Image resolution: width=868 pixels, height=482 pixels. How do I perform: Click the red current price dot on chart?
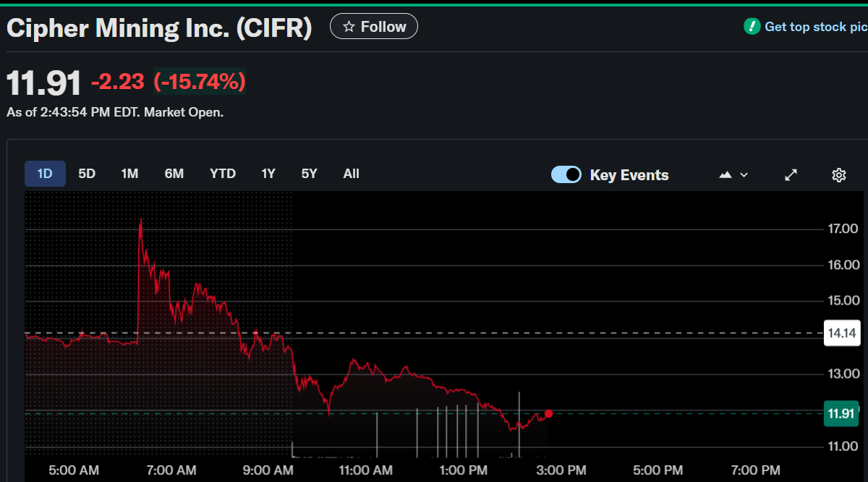coord(548,413)
